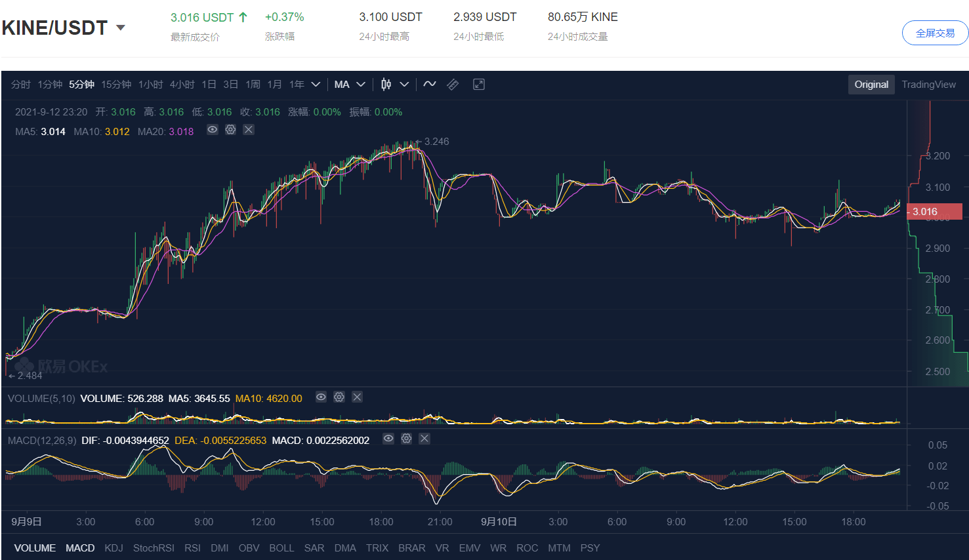Enable the SAR sub-indicator
Image resolution: width=969 pixels, height=560 pixels.
(x=314, y=548)
